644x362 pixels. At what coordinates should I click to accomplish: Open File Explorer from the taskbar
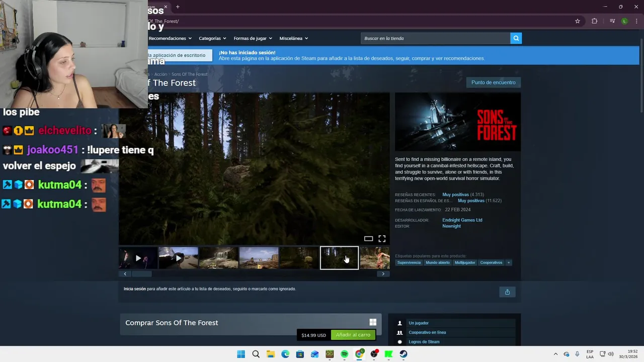(x=271, y=354)
